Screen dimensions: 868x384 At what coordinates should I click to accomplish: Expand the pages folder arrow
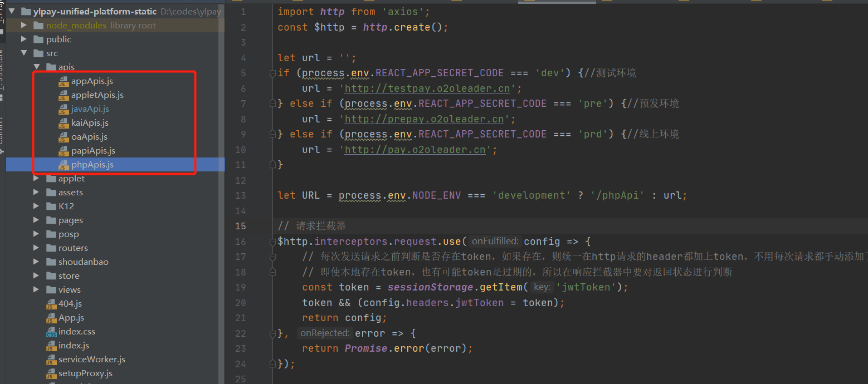pos(36,220)
